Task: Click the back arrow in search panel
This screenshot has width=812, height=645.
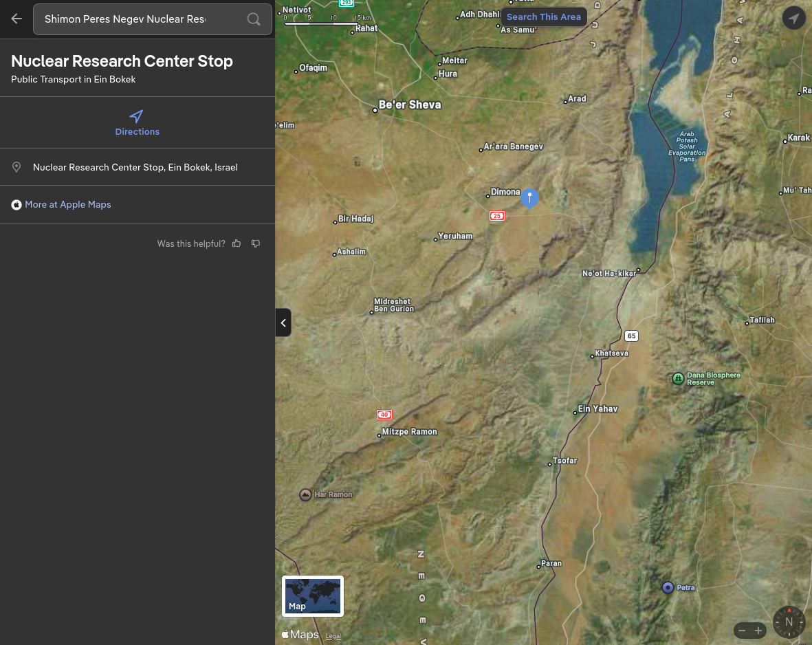Action: click(17, 19)
